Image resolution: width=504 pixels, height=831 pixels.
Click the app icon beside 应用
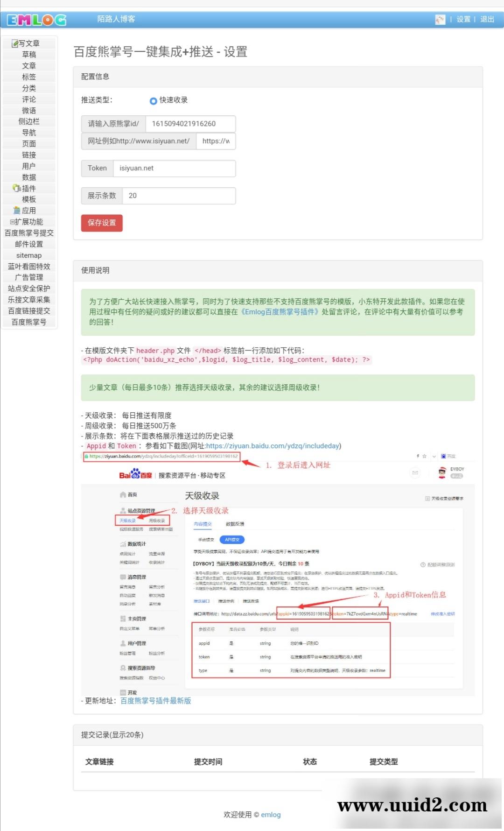(x=17, y=211)
